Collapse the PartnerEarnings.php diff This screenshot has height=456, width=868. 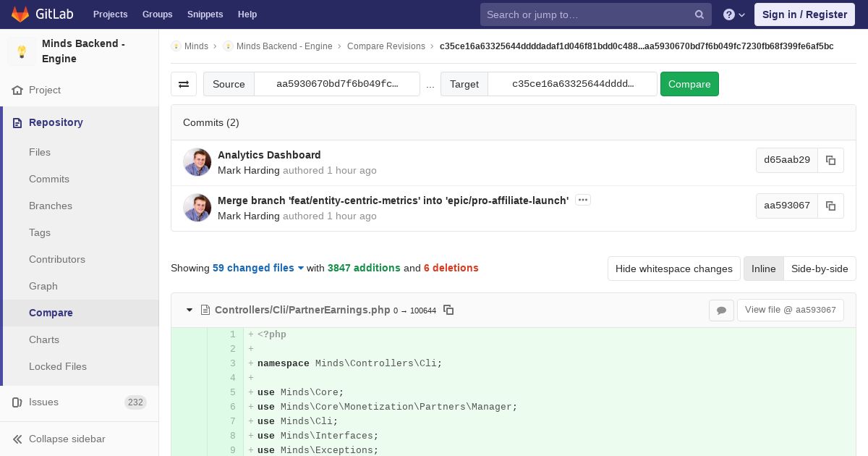pyautogui.click(x=190, y=310)
